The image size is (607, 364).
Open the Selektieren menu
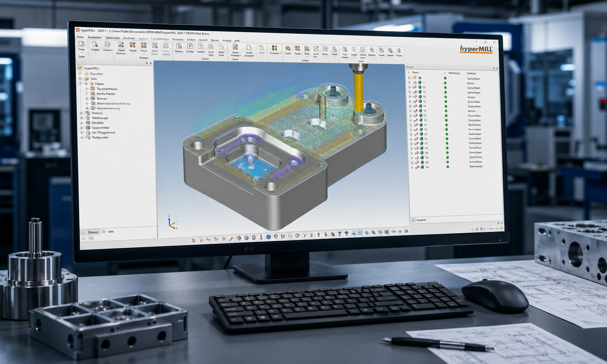tap(112, 38)
